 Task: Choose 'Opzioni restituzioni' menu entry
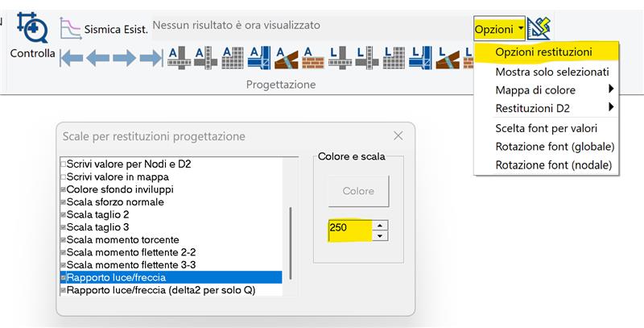tap(543, 52)
